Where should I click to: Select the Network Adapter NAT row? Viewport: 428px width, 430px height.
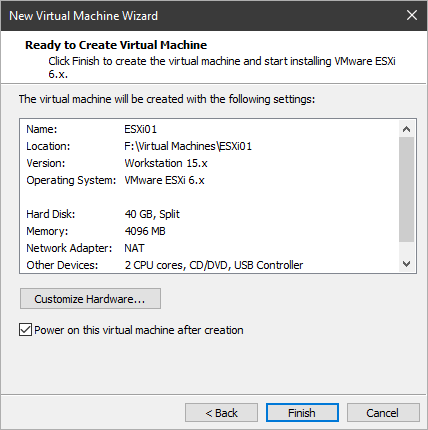[209, 248]
